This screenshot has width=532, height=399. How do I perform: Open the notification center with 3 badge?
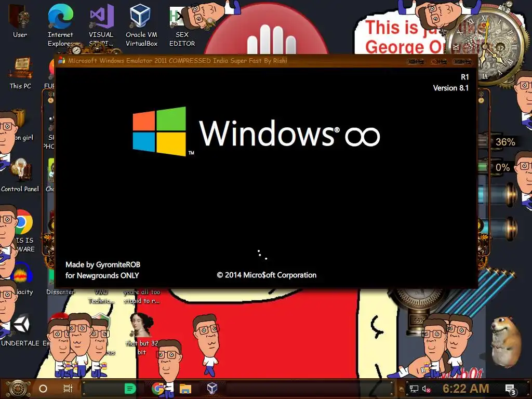510,390
